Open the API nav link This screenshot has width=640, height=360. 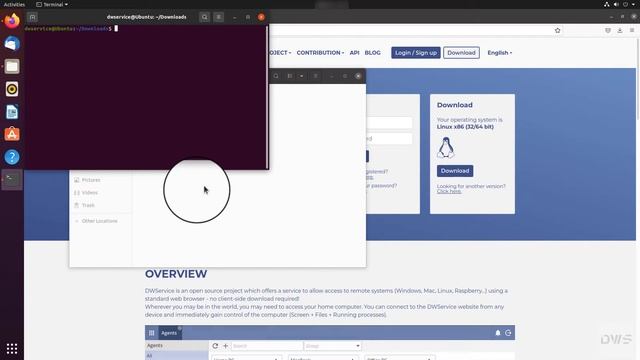click(x=354, y=53)
